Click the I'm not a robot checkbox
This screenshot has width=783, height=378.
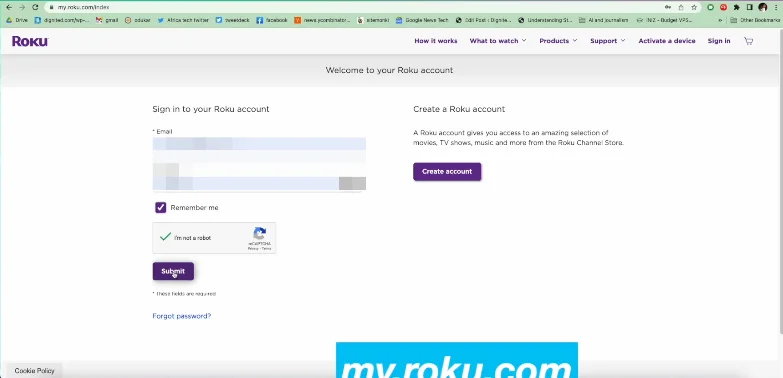pos(165,237)
